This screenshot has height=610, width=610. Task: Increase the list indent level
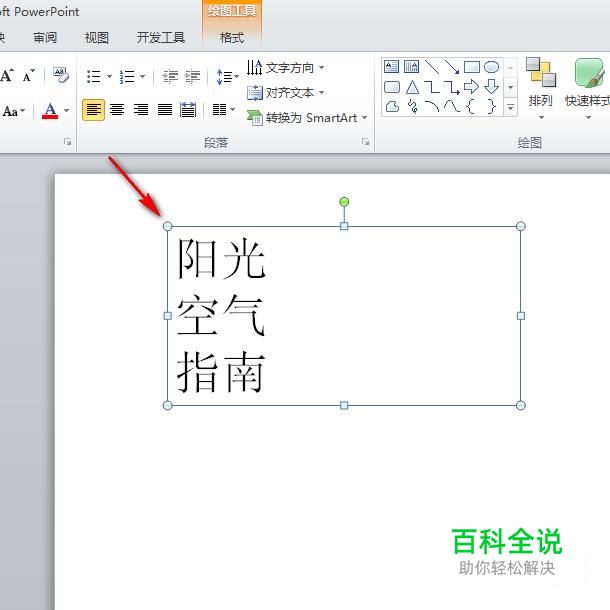click(x=193, y=76)
